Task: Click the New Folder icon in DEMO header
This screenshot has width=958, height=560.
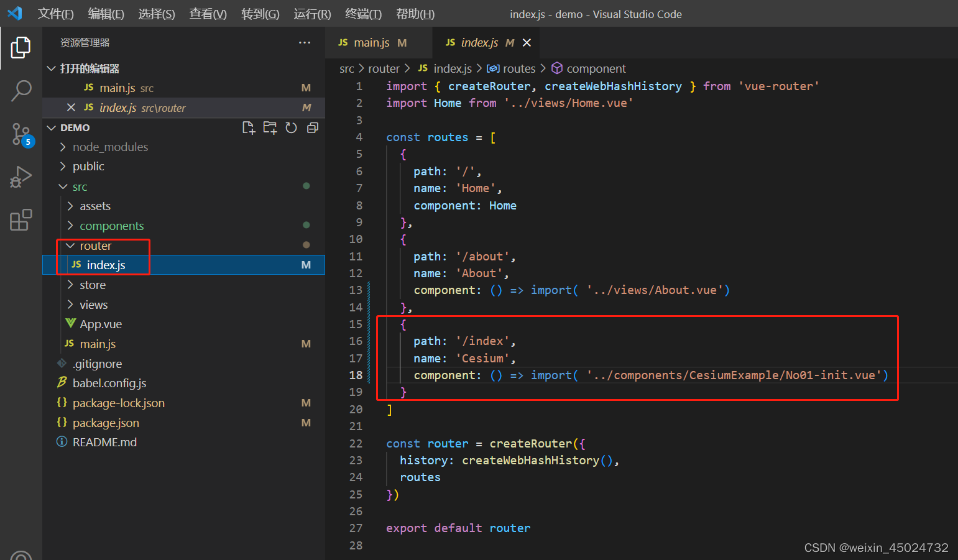Action: [x=270, y=128]
